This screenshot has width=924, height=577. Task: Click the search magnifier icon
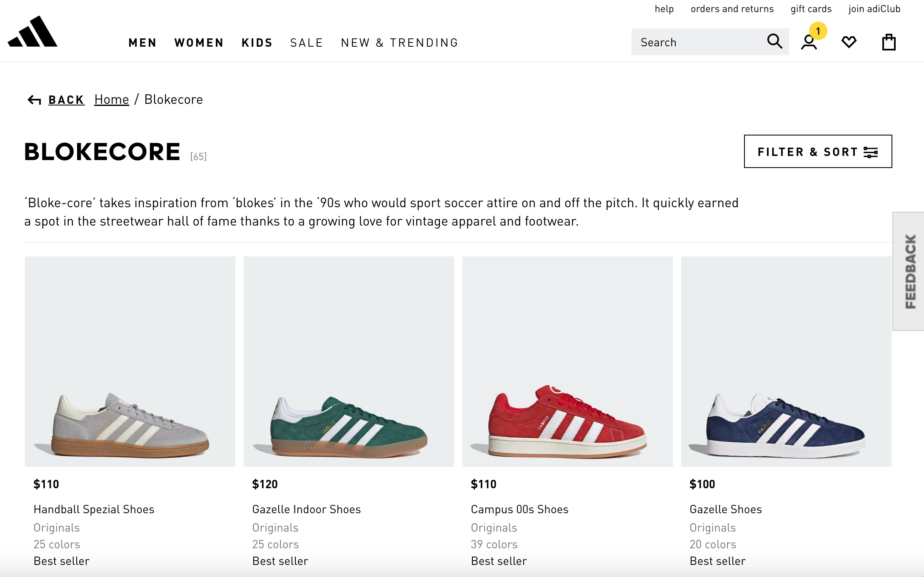pyautogui.click(x=774, y=42)
